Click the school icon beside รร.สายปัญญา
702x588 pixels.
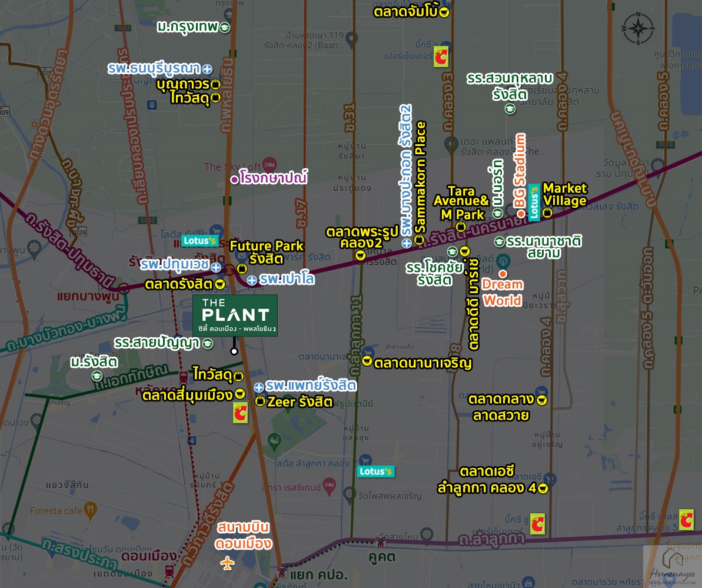click(x=208, y=344)
